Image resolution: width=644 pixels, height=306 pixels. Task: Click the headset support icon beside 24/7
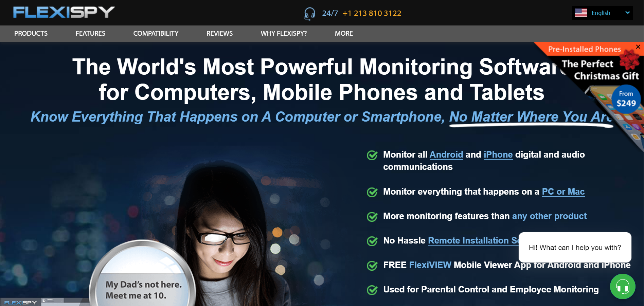309,14
